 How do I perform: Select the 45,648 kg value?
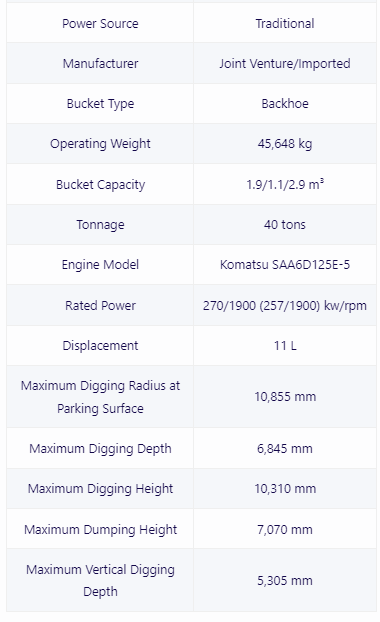(285, 144)
